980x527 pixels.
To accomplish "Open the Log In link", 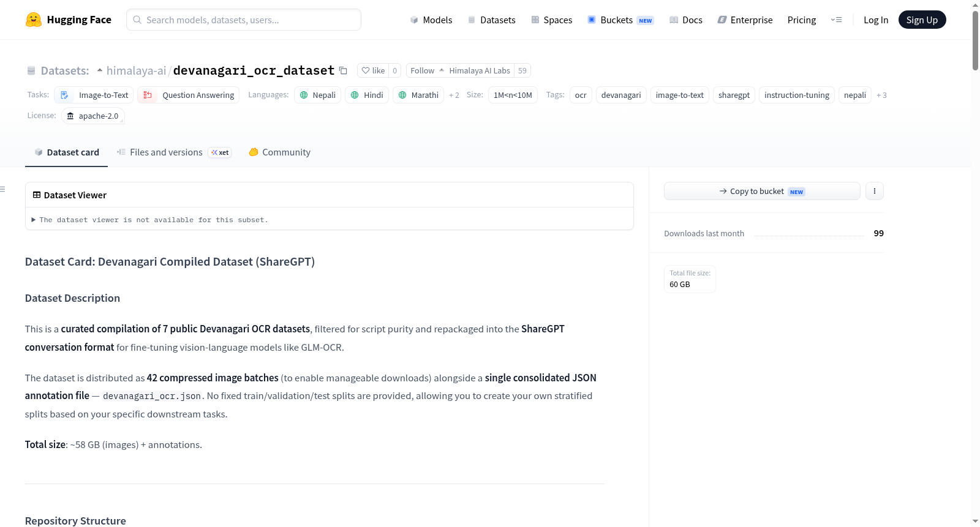I will coord(876,20).
